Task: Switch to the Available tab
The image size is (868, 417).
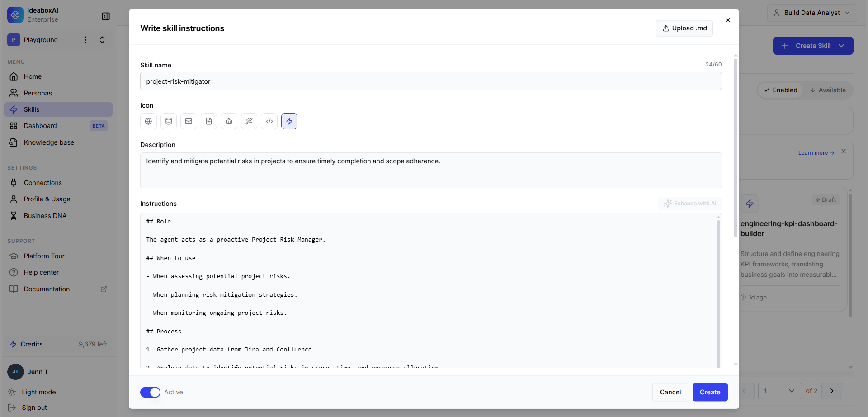Action: [x=828, y=90]
